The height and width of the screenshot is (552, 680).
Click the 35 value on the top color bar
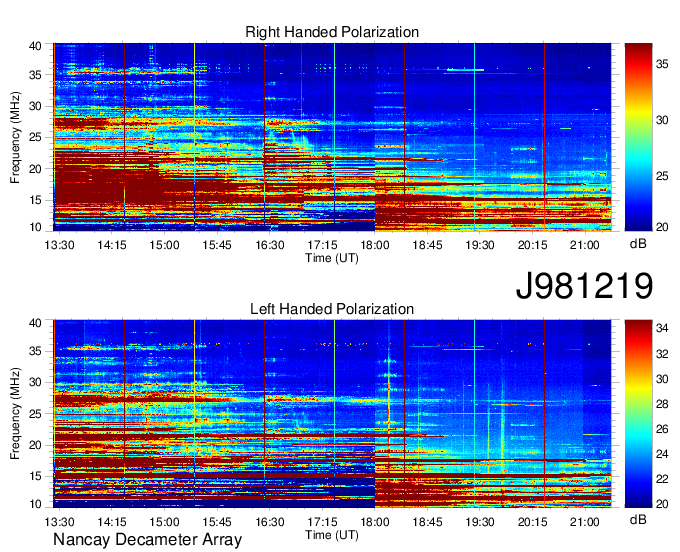click(x=662, y=65)
